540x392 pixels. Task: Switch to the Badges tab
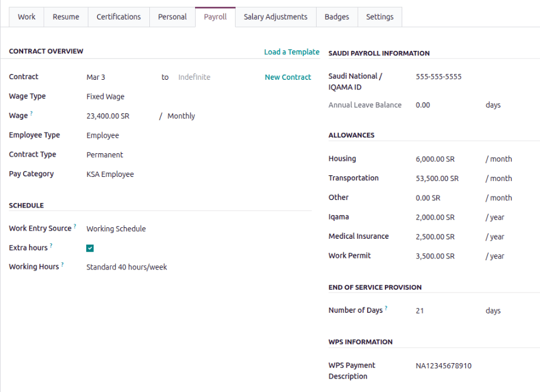337,17
